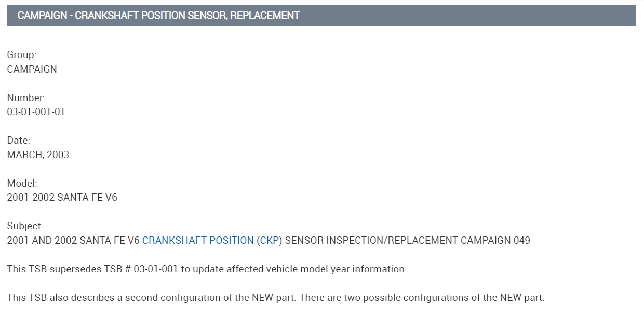
Task: Click the CKP hyperlink in the subject
Action: click(x=270, y=241)
